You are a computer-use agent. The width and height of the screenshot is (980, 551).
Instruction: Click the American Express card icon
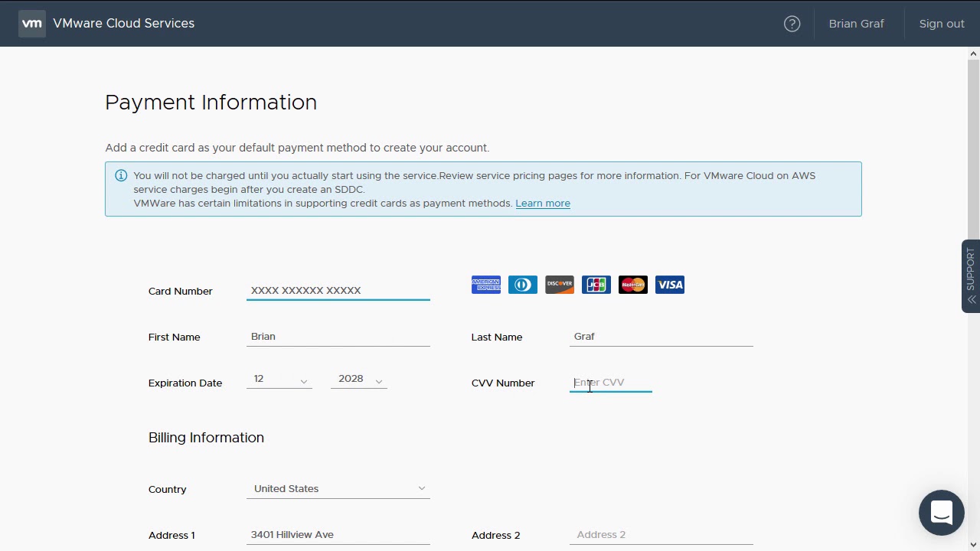(x=486, y=285)
